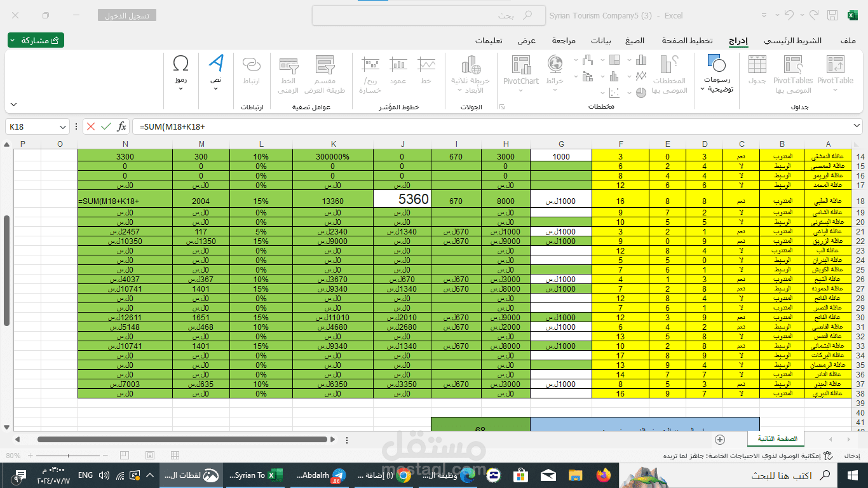
Task: Expand the text menu (نص)
Action: coord(216,73)
